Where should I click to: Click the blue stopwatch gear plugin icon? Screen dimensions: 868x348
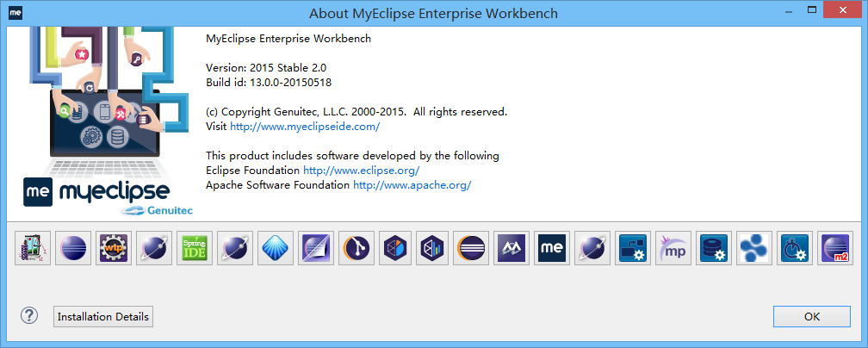pos(795,248)
